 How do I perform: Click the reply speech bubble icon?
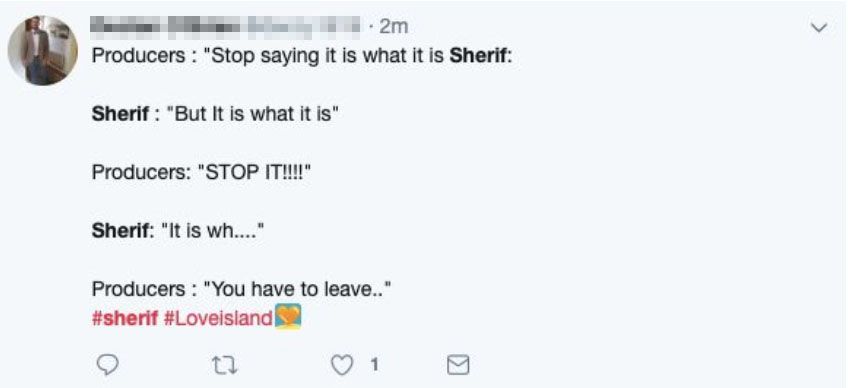tap(107, 366)
